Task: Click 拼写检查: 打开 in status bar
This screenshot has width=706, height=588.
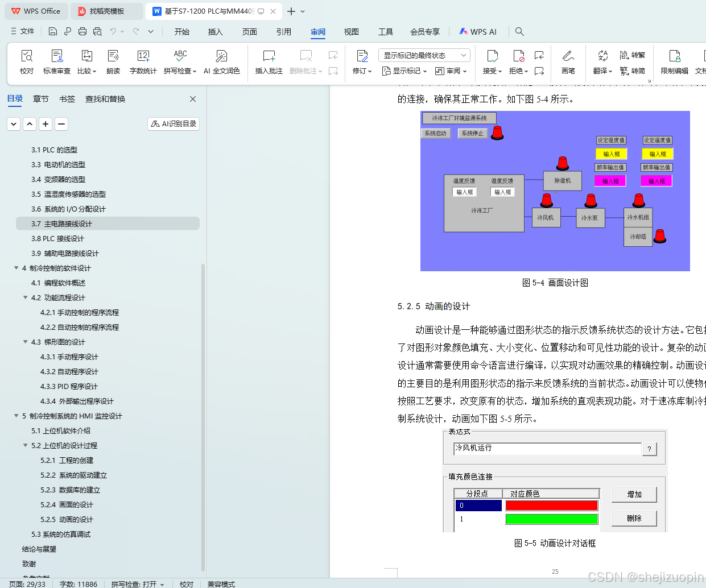Action: [138, 584]
